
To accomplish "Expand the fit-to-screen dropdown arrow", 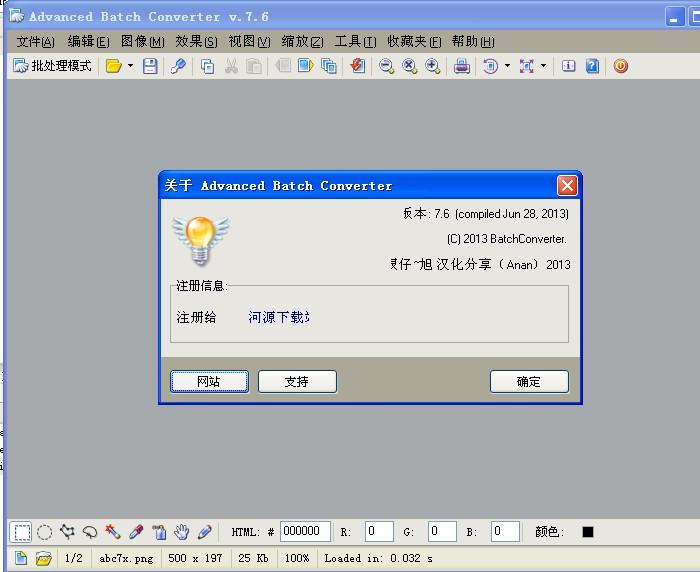I will (x=544, y=66).
